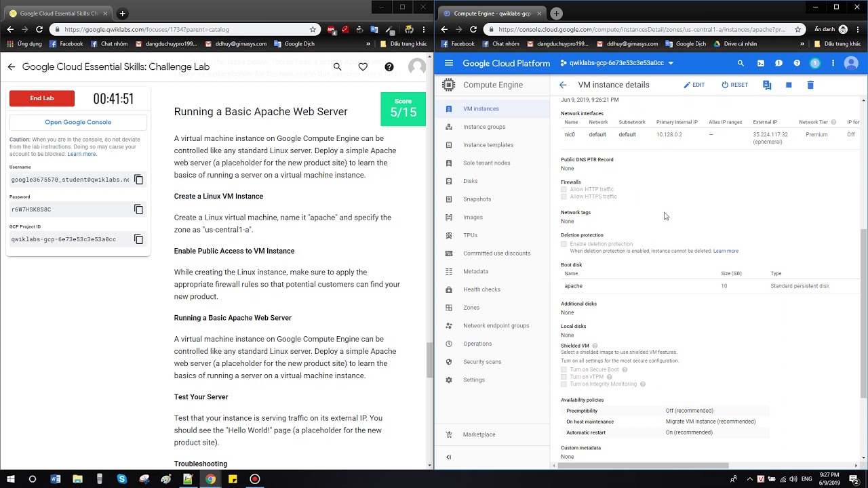Open search in the Qwiklabs header
868x488 pixels.
point(337,66)
